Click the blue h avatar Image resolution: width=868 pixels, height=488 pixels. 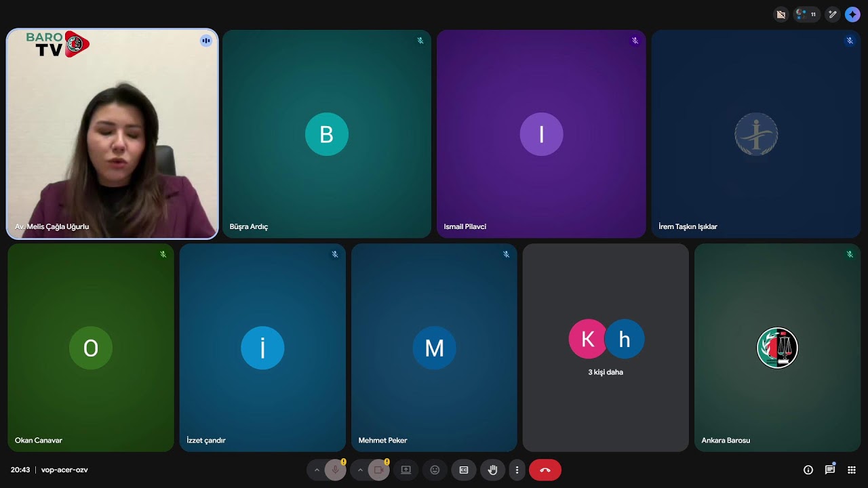[625, 339]
